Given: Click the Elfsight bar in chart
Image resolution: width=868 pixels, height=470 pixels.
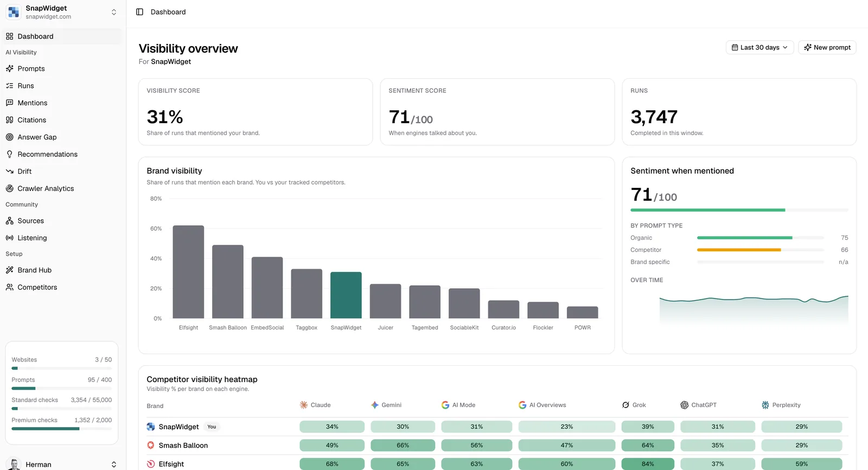Looking at the screenshot, I should tap(188, 272).
